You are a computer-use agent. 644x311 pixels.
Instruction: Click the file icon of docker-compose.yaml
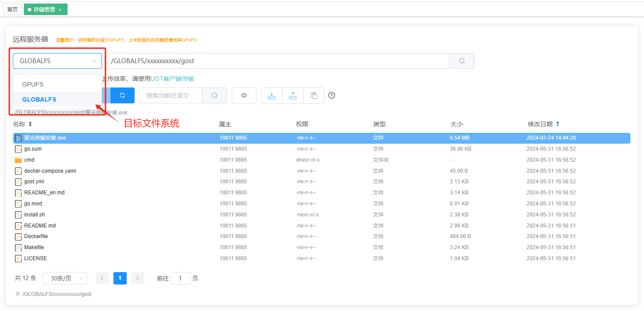pos(19,171)
